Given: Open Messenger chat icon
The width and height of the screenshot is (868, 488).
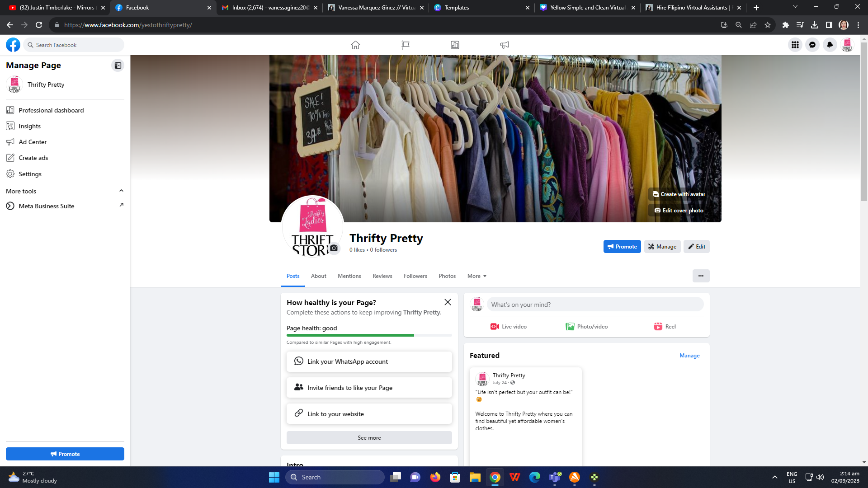Looking at the screenshot, I should click(812, 45).
